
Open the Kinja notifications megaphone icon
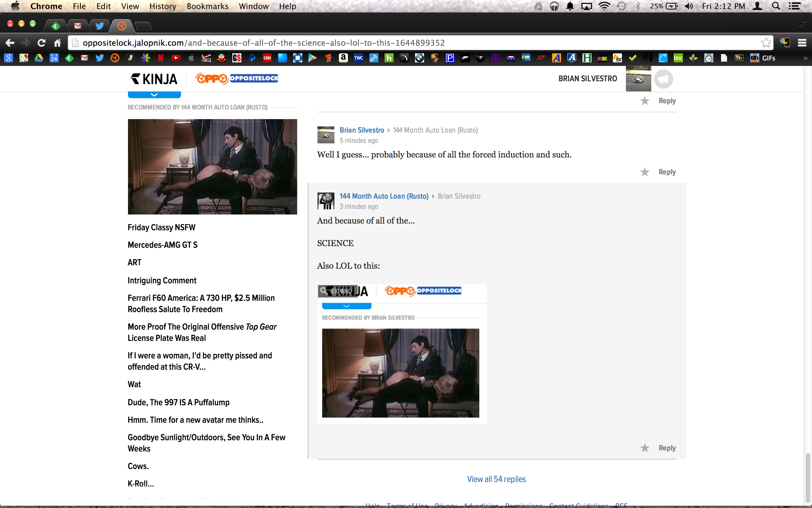point(663,79)
